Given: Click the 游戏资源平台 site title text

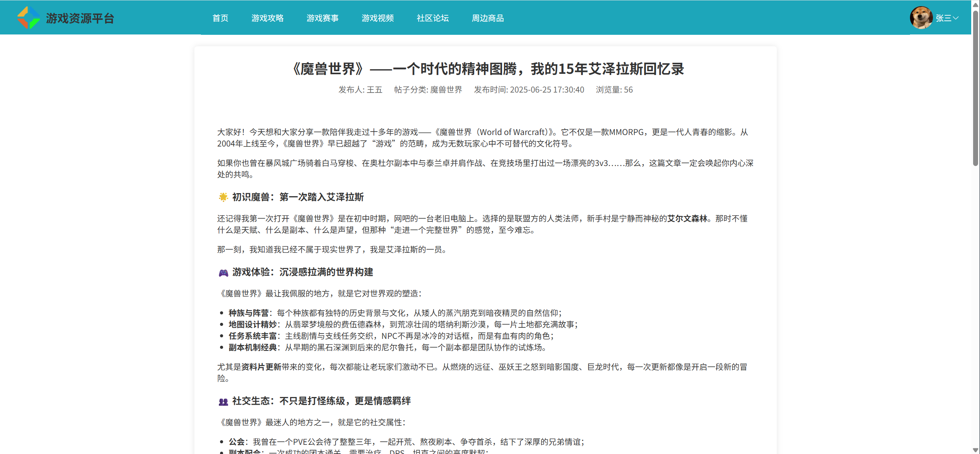Looking at the screenshot, I should click(80, 18).
